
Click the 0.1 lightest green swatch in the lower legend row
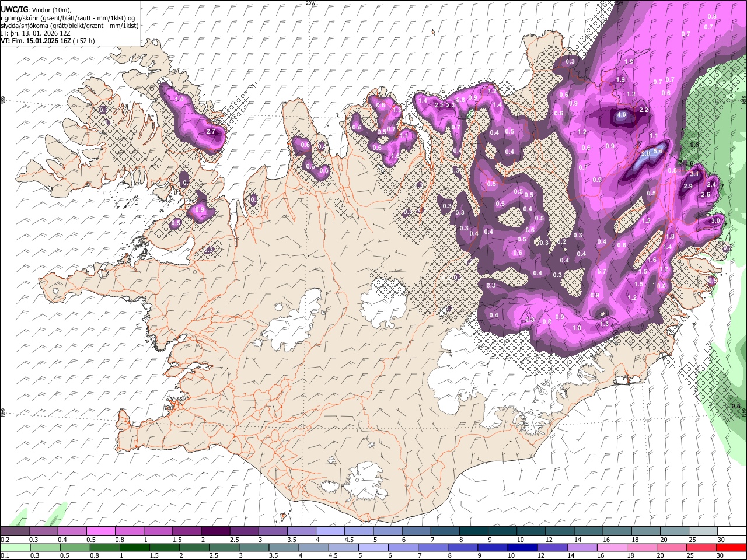15,547
